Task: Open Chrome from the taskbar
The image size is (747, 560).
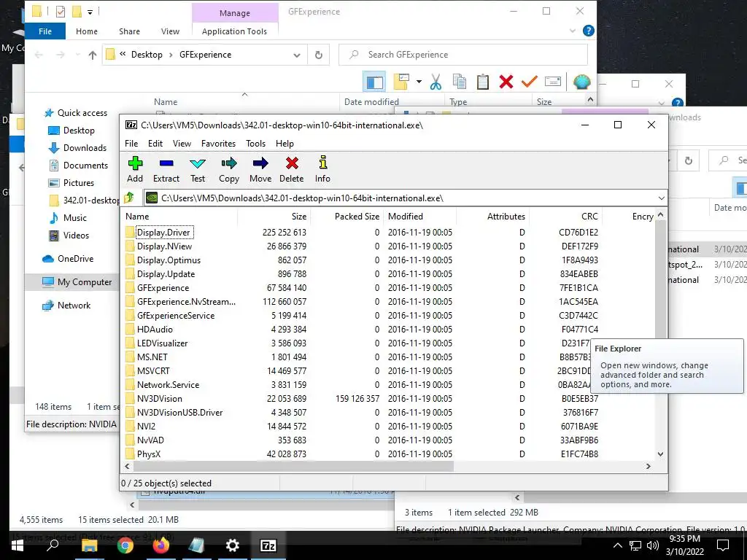Action: (125, 545)
